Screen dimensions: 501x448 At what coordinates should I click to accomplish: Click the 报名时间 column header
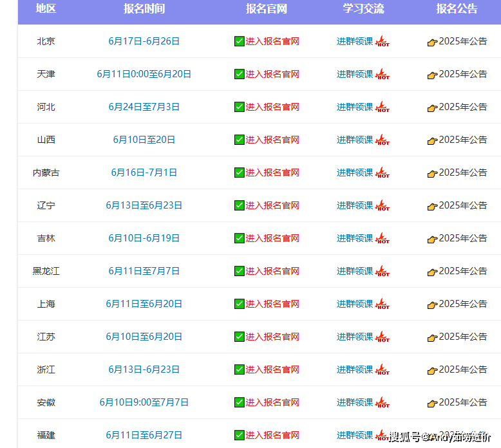[144, 8]
